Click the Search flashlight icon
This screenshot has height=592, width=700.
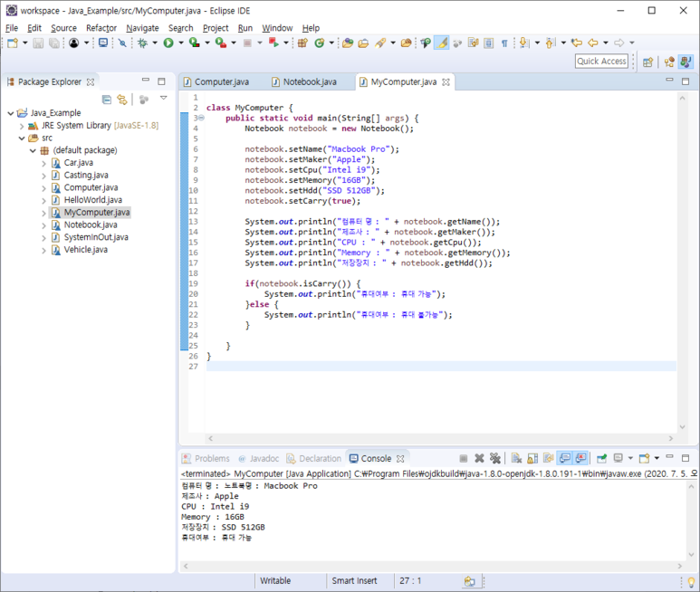(380, 43)
